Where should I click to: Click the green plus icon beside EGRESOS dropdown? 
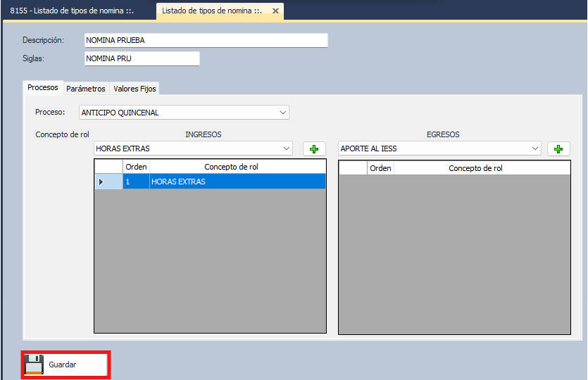point(558,148)
